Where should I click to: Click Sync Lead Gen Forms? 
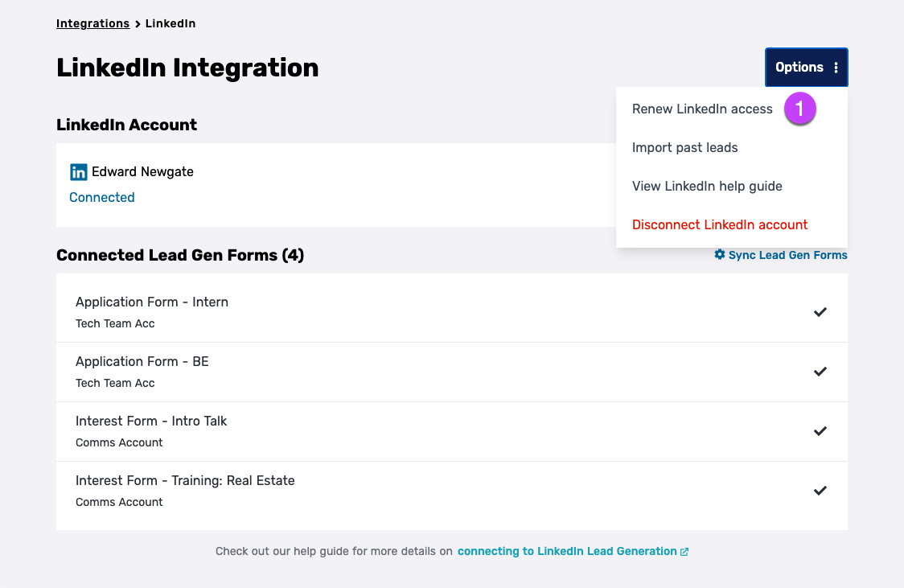(x=788, y=254)
